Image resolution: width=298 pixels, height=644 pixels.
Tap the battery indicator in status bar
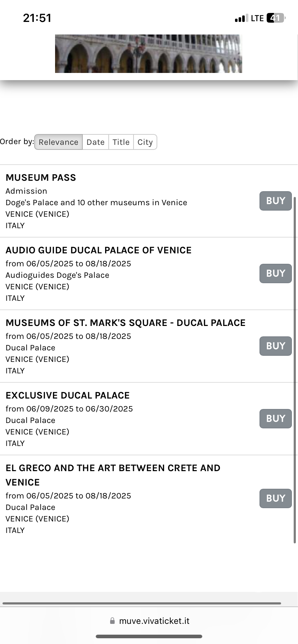point(275,18)
